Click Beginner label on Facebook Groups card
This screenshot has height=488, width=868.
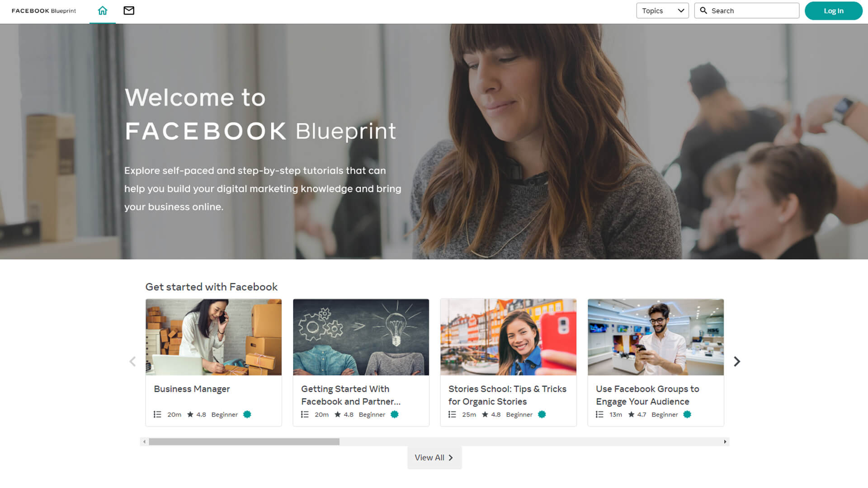point(665,414)
